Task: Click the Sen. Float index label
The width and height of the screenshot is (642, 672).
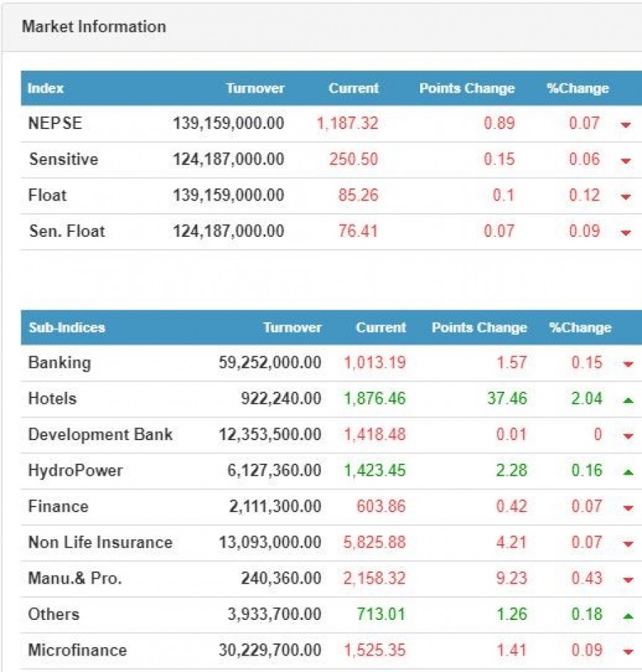Action: click(x=66, y=231)
